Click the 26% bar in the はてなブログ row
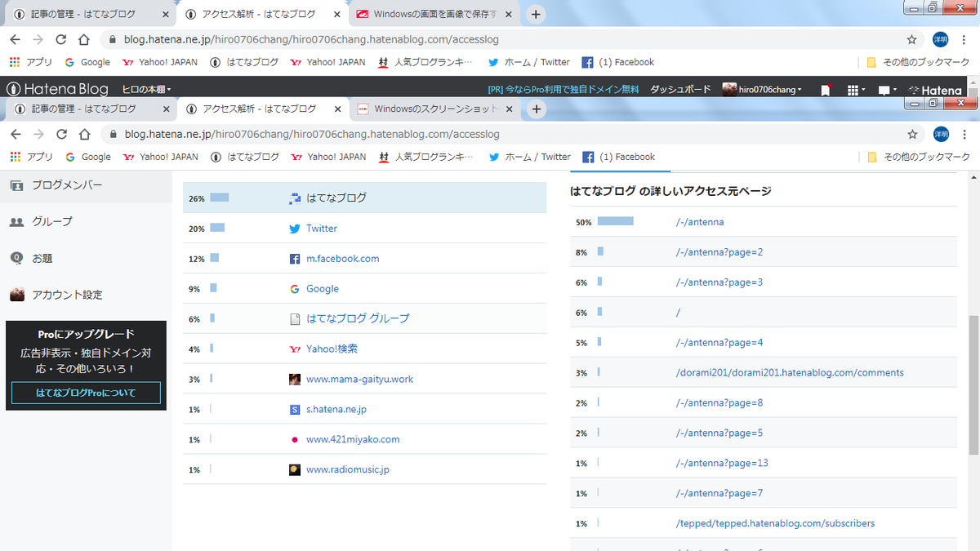980x551 pixels. coord(219,198)
